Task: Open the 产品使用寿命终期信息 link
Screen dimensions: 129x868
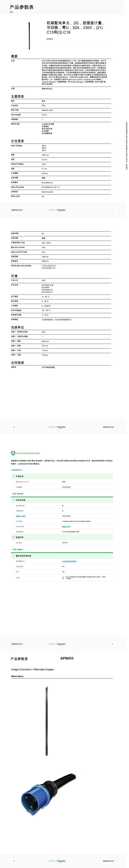Action: coord(69,561)
